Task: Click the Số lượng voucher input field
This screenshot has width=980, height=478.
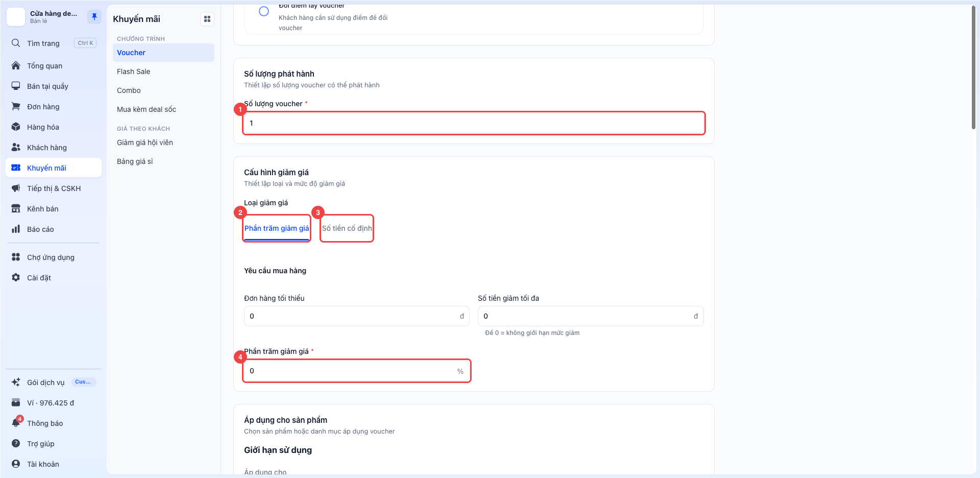Action: pos(474,123)
